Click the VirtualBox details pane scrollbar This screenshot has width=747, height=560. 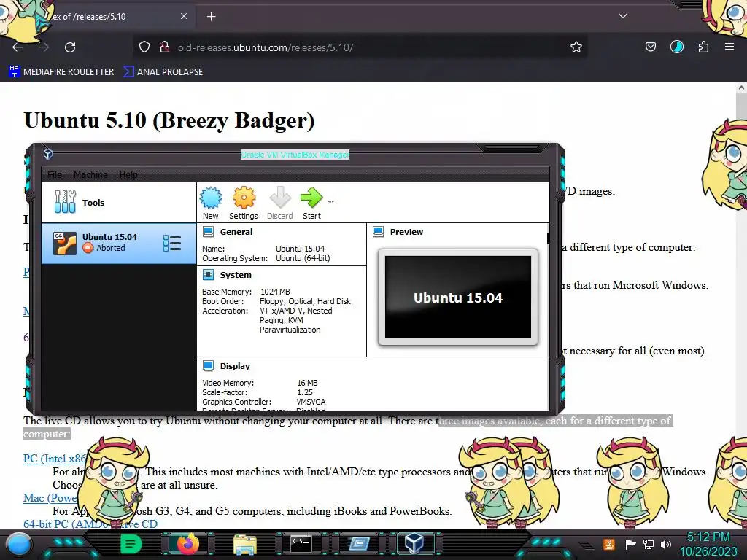pyautogui.click(x=548, y=238)
